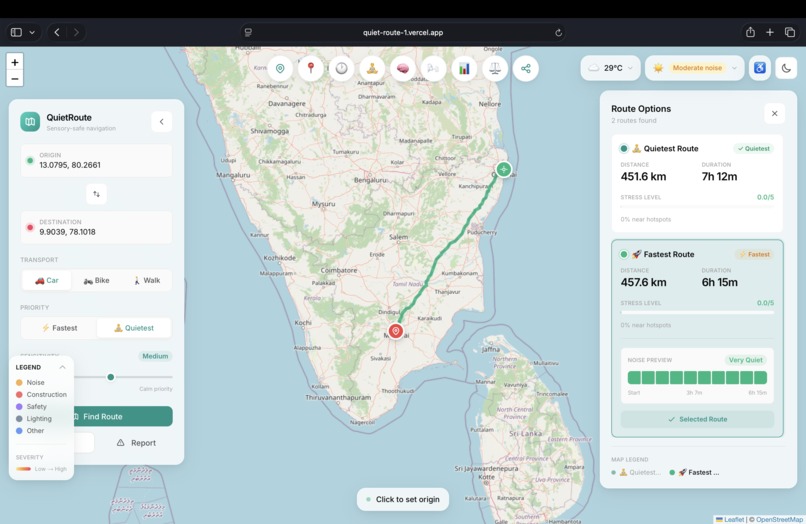Collapse the Legend panel

tap(62, 367)
